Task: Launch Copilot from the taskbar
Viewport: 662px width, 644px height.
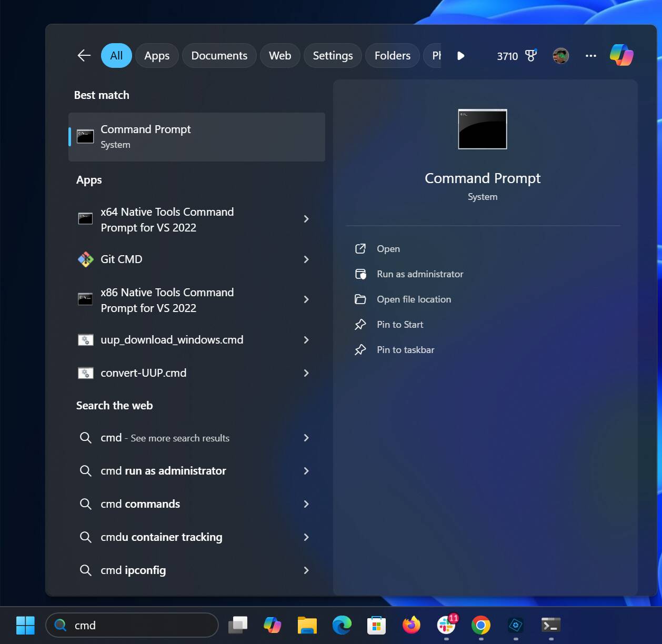Action: coord(272,625)
